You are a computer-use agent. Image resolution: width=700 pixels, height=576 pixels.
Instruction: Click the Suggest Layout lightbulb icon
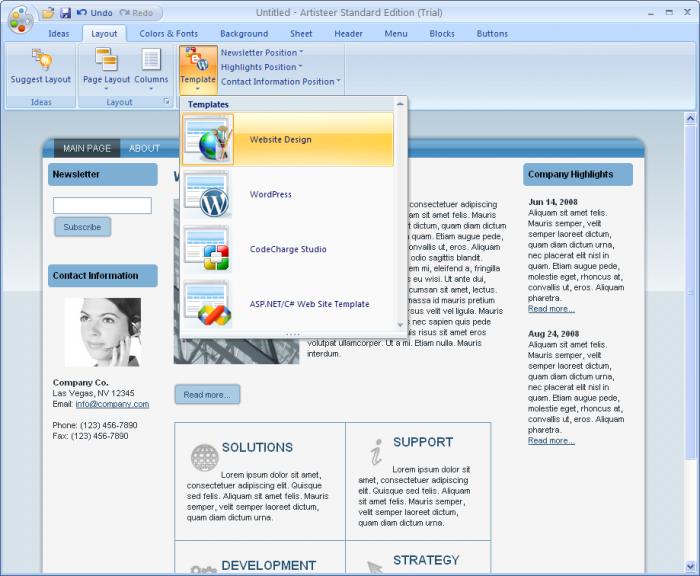point(42,59)
